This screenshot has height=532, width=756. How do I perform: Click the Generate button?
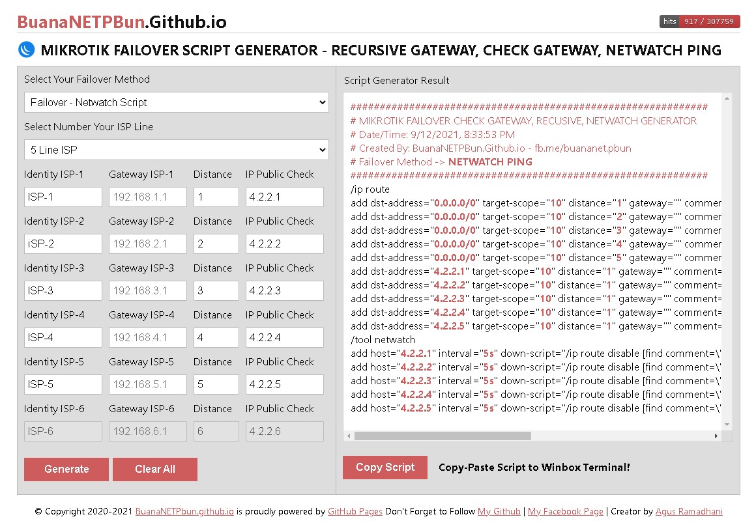click(x=66, y=469)
